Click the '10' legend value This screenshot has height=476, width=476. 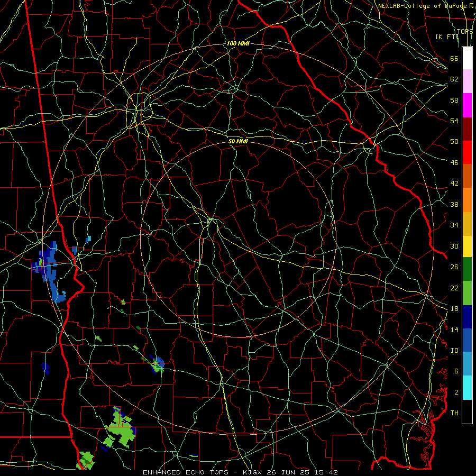(x=454, y=350)
